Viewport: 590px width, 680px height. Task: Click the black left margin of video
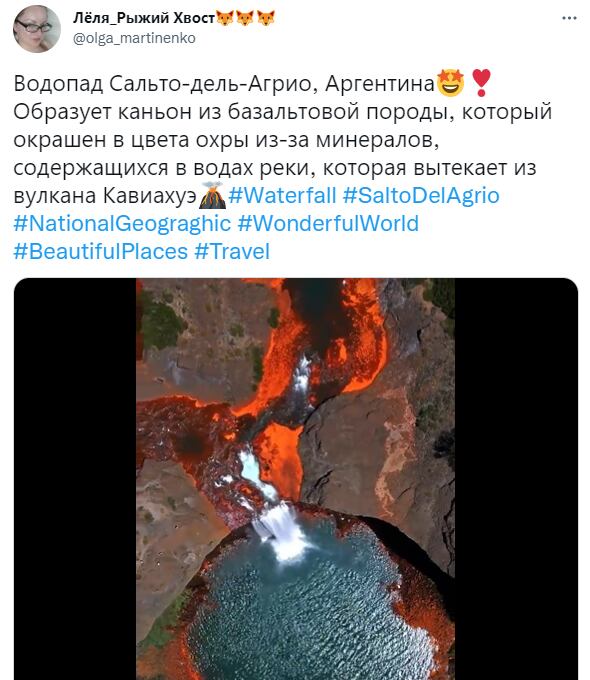click(75, 479)
